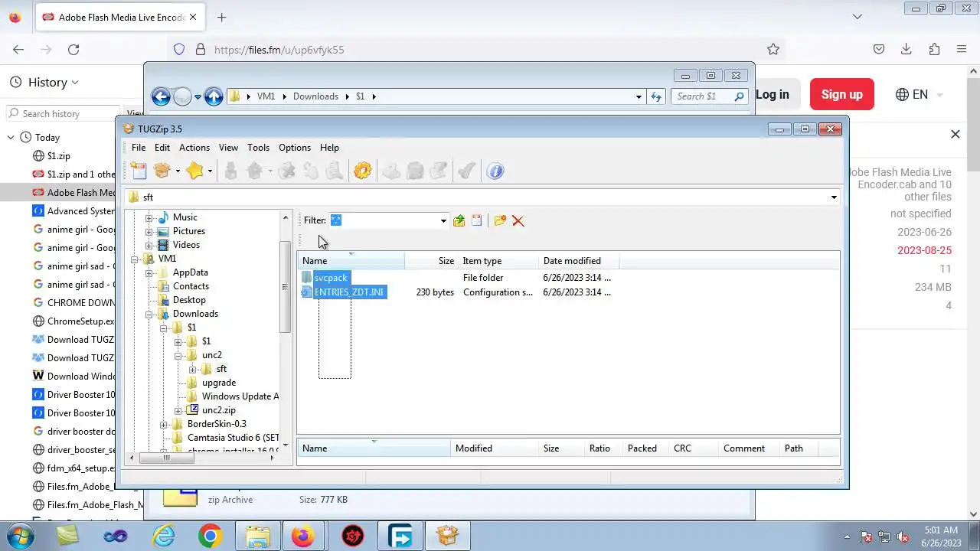This screenshot has width=980, height=551.
Task: Select the upgrade folder in tree
Action: tap(219, 383)
